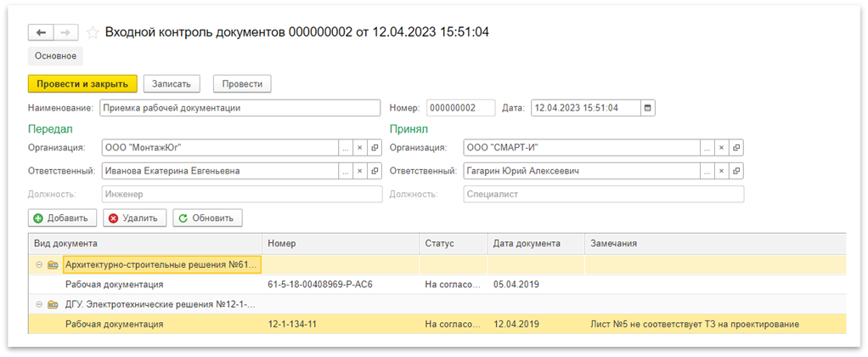Viewport: 868px width, 357px height.
Task: Open the calendar picker for Дата field
Action: [648, 108]
